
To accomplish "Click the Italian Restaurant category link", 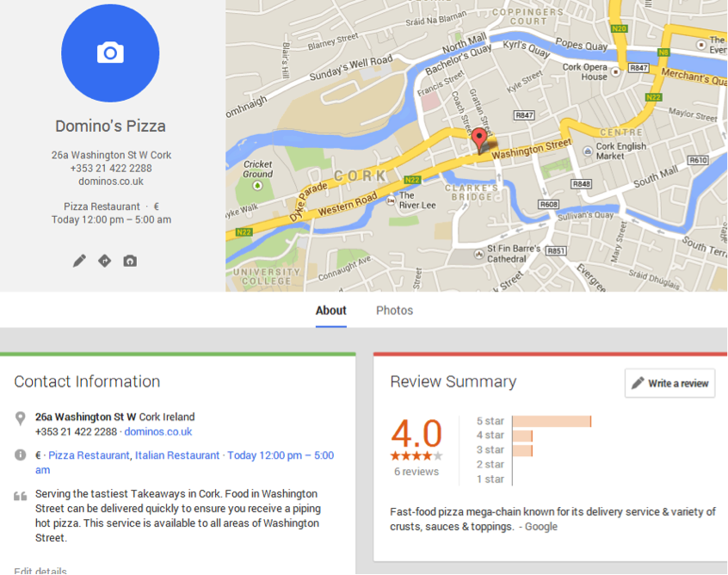I will [177, 455].
